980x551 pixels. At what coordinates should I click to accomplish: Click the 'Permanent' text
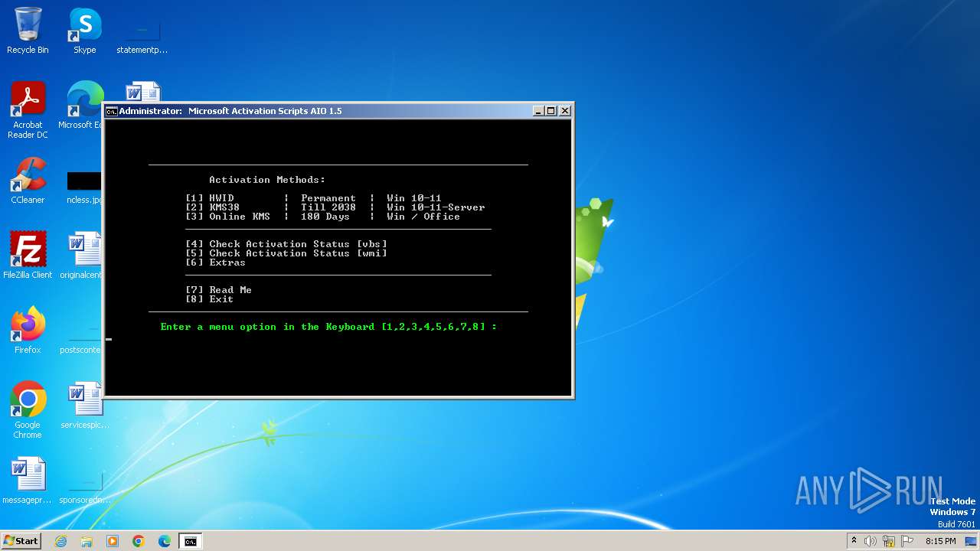point(328,198)
